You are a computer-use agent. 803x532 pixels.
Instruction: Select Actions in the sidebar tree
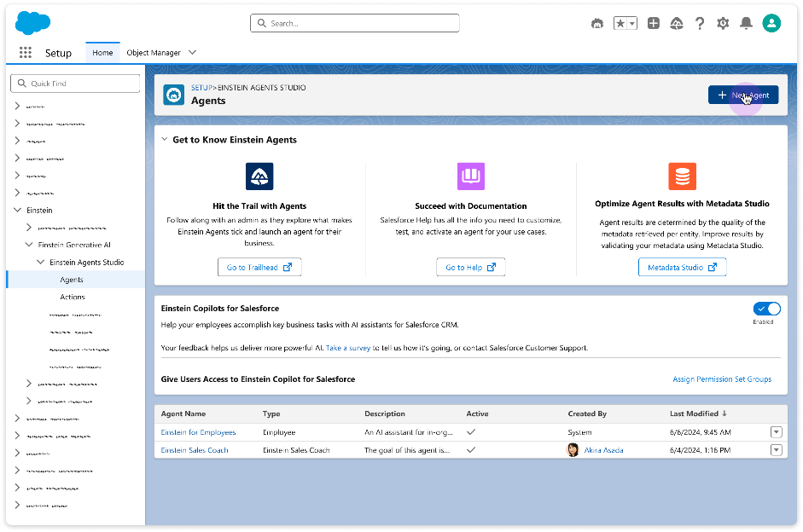pyautogui.click(x=73, y=298)
